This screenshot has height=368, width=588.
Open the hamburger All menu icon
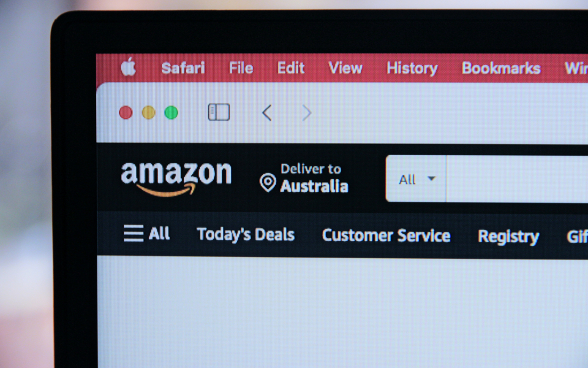click(134, 233)
